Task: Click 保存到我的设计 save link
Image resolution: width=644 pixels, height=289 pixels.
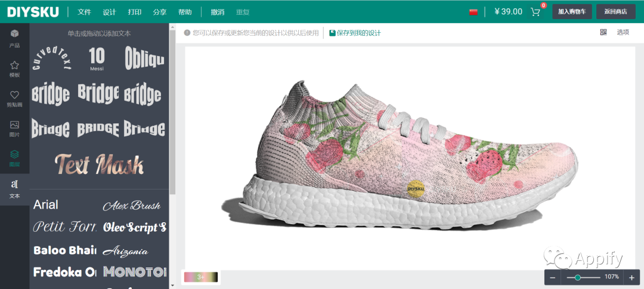Action: tap(355, 33)
